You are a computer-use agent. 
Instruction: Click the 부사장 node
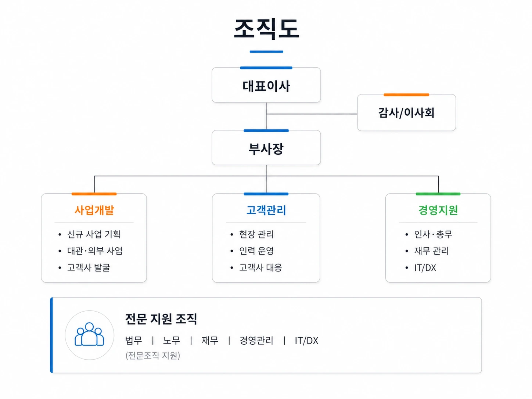click(266, 148)
